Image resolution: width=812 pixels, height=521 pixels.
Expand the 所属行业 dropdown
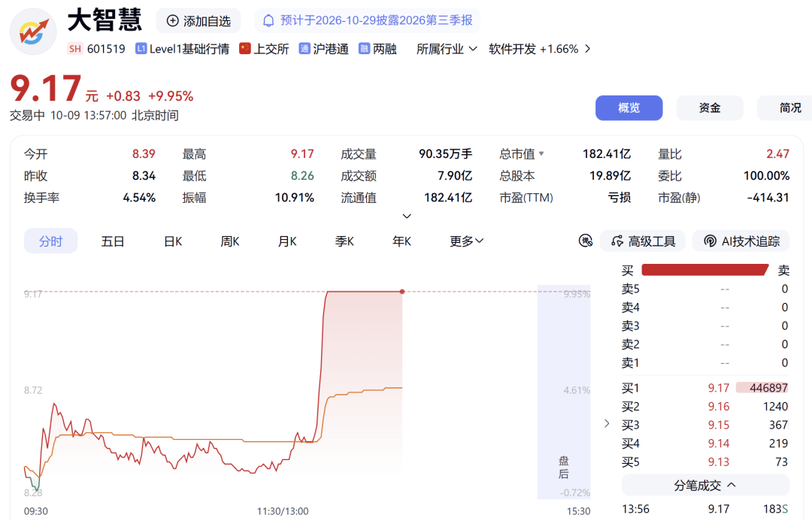pos(447,49)
